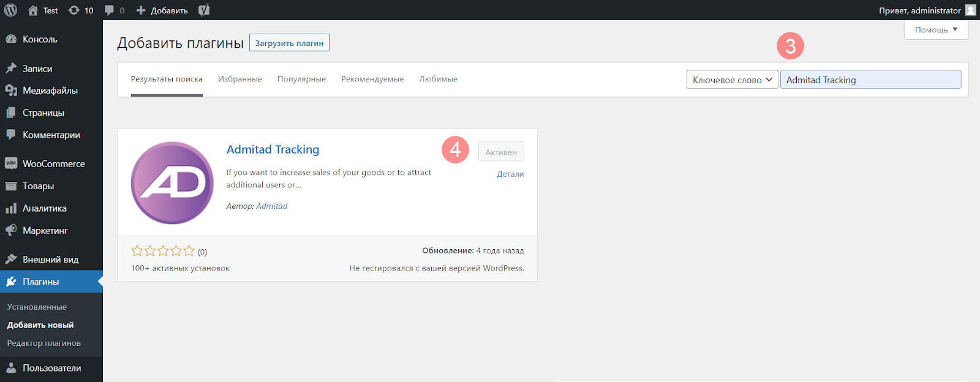This screenshot has width=980, height=382.
Task: Click the WordPress logo icon
Action: (10, 10)
